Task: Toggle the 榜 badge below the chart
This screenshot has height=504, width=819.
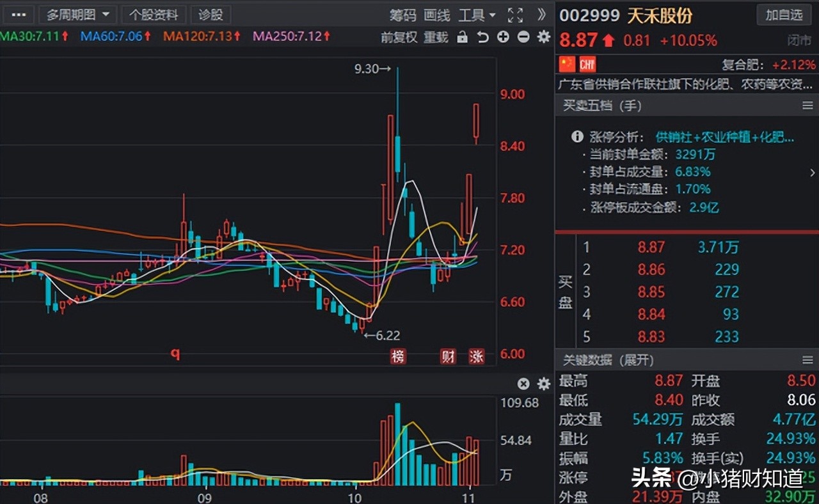Action: [397, 356]
